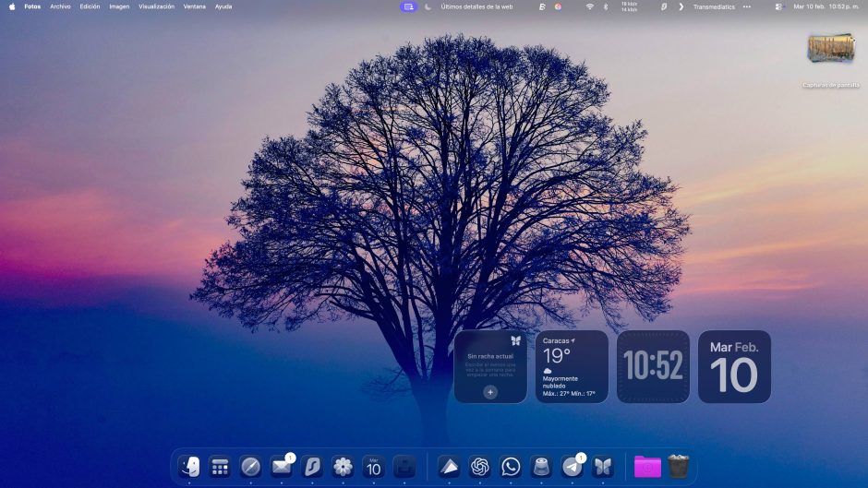Image resolution: width=868 pixels, height=488 pixels.
Task: Launch WhatsApp from the dock
Action: (x=511, y=467)
